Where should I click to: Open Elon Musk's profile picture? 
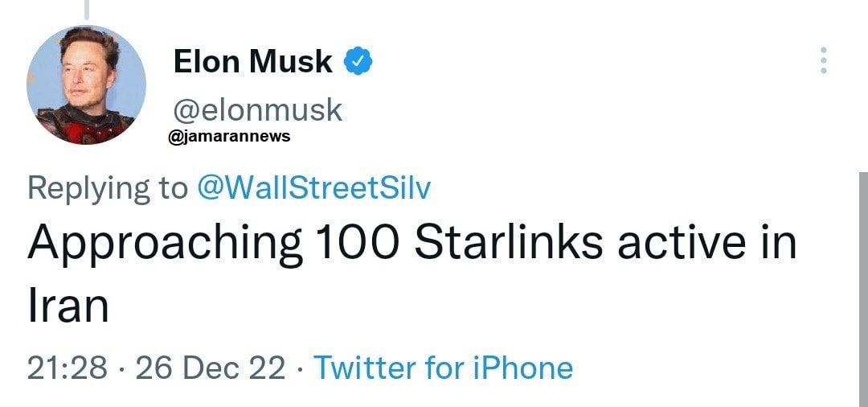(86, 84)
